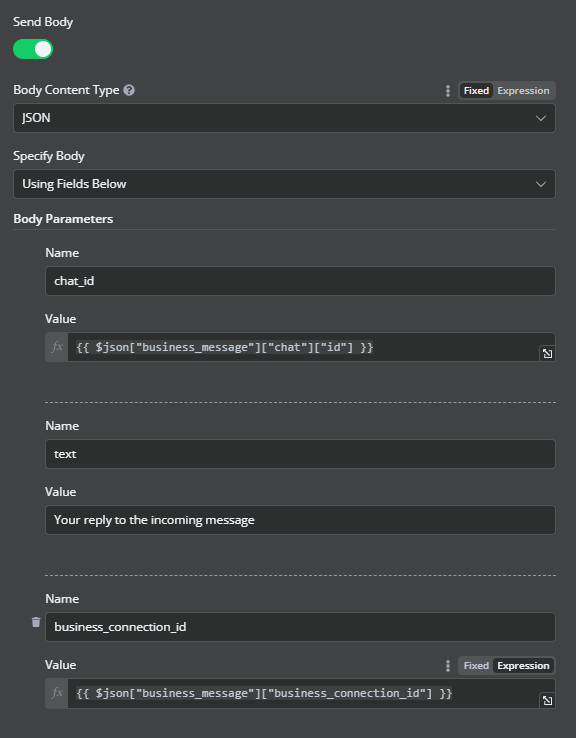Viewport: 579px width, 738px height.
Task: Click the fx icon of business_connection_id value
Action: 57,693
